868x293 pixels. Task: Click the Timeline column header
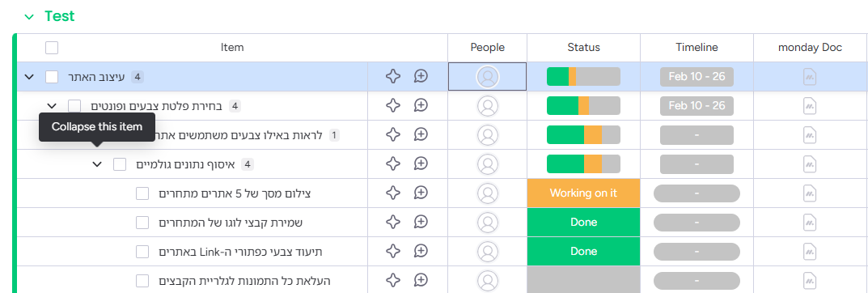[697, 48]
